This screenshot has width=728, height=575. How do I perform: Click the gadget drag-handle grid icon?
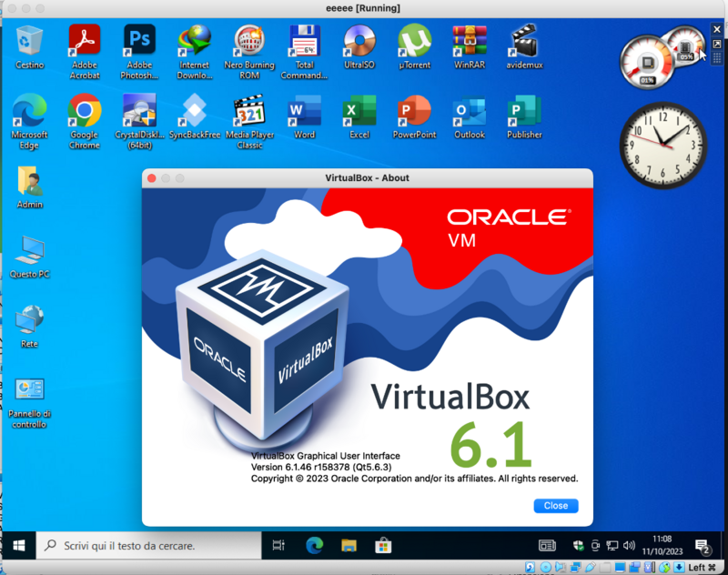pos(717,58)
